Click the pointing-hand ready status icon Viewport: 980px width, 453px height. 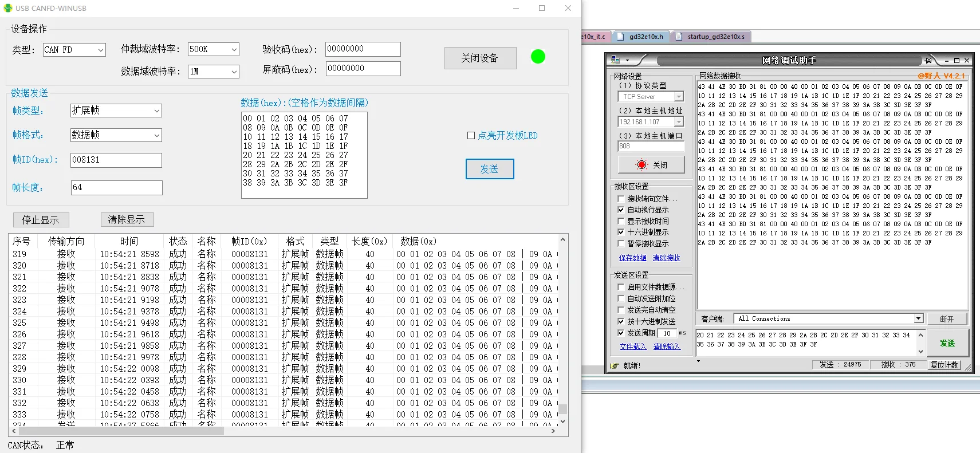[x=615, y=365]
